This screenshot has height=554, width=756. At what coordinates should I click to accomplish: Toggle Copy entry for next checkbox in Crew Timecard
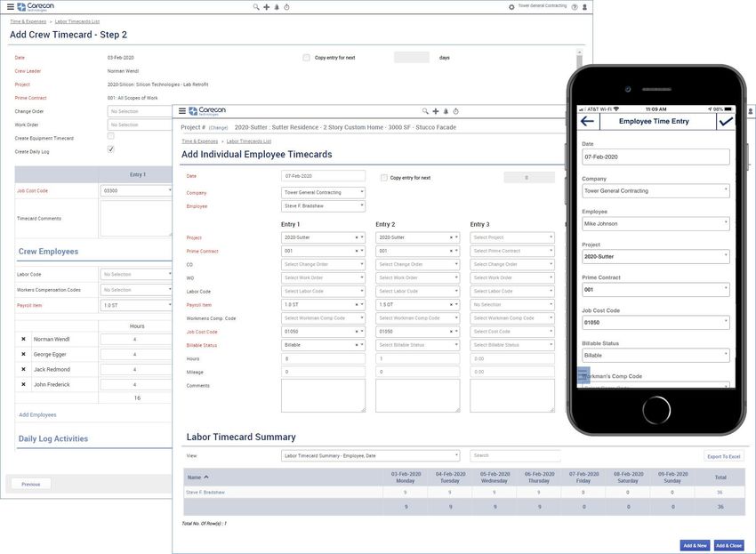306,58
